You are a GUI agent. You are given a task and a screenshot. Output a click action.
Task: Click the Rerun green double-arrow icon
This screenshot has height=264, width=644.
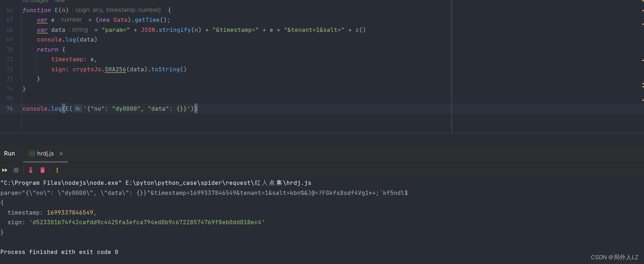click(x=5, y=170)
